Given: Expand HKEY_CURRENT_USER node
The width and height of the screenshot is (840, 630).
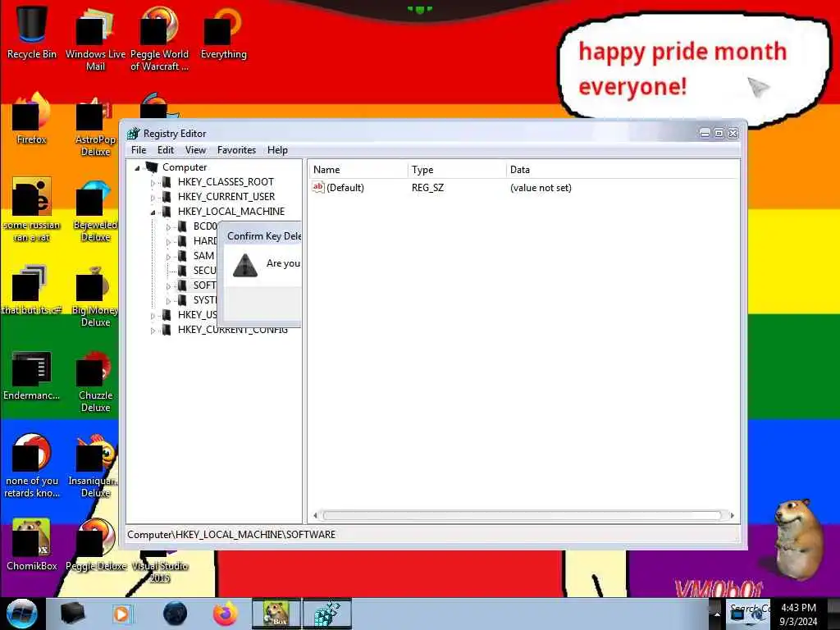Looking at the screenshot, I should 153,197.
